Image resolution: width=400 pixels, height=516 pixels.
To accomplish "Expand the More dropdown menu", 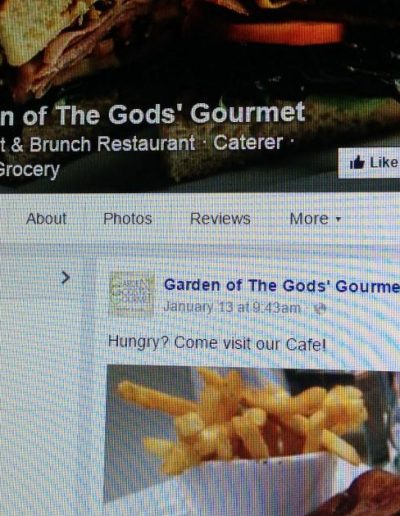I will pyautogui.click(x=315, y=219).
